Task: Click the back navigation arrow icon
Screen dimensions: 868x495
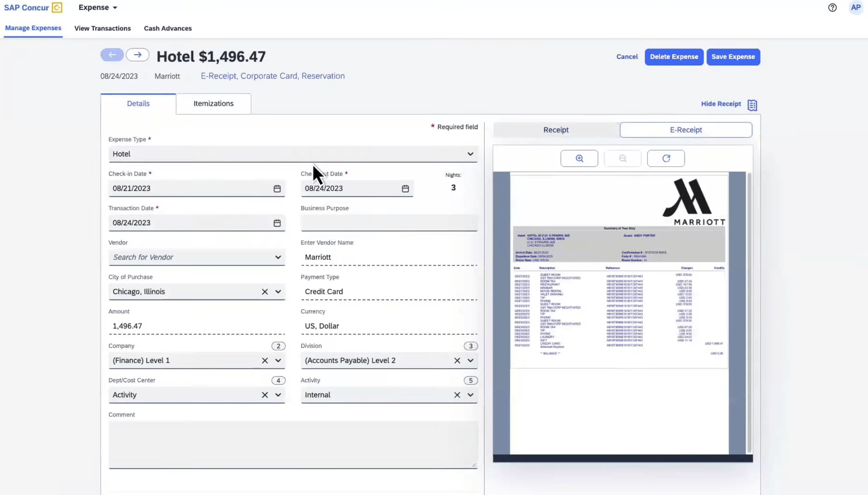Action: [x=113, y=55]
